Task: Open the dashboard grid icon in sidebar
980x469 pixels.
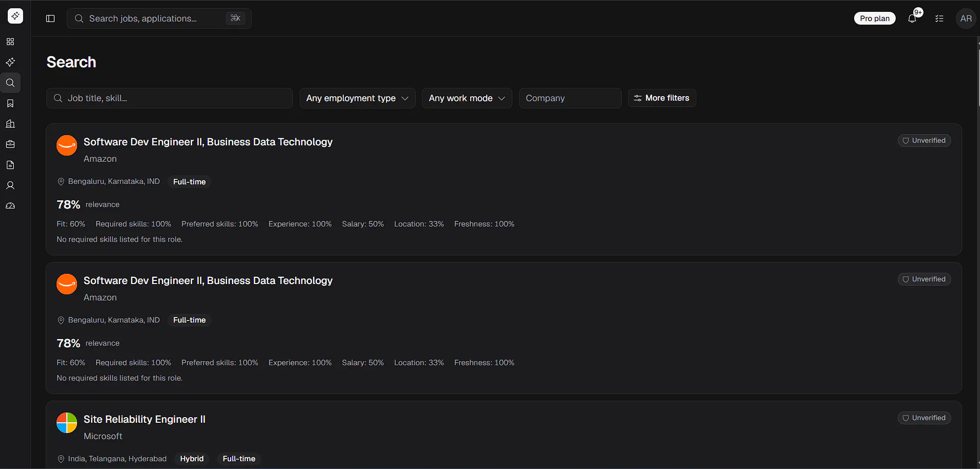Action: 10,42
